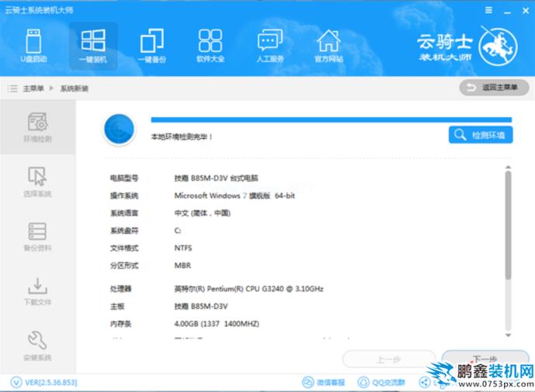Click the scrollbar down arrow
The width and height of the screenshot is (535, 392).
[508, 335]
